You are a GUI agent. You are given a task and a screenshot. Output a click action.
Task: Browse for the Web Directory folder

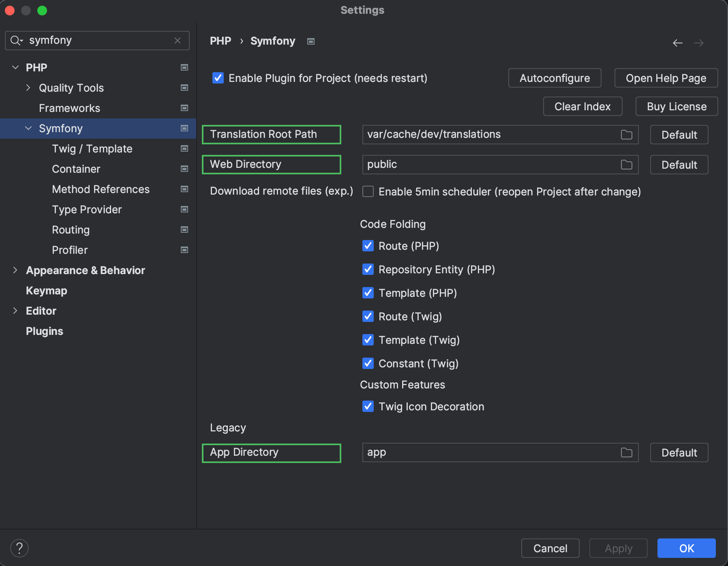[x=626, y=165]
